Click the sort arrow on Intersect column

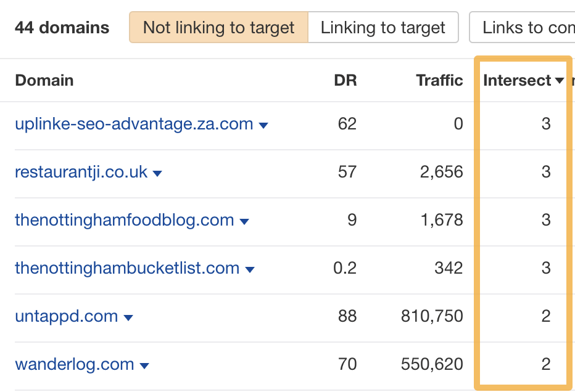560,81
